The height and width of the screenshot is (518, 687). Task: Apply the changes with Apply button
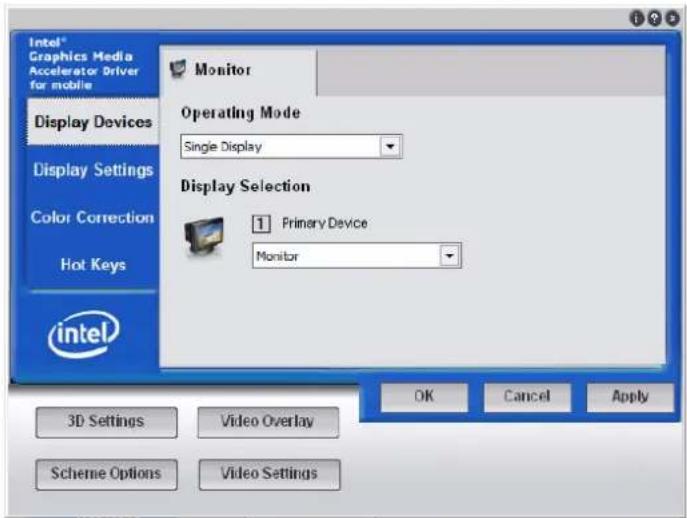pos(630,397)
